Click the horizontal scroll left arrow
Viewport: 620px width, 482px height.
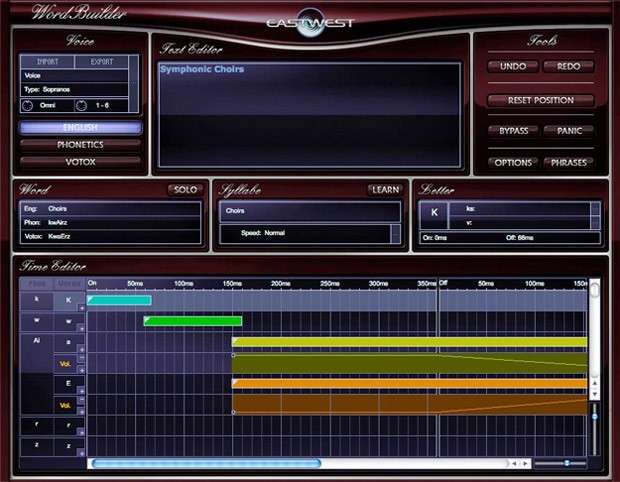514,463
